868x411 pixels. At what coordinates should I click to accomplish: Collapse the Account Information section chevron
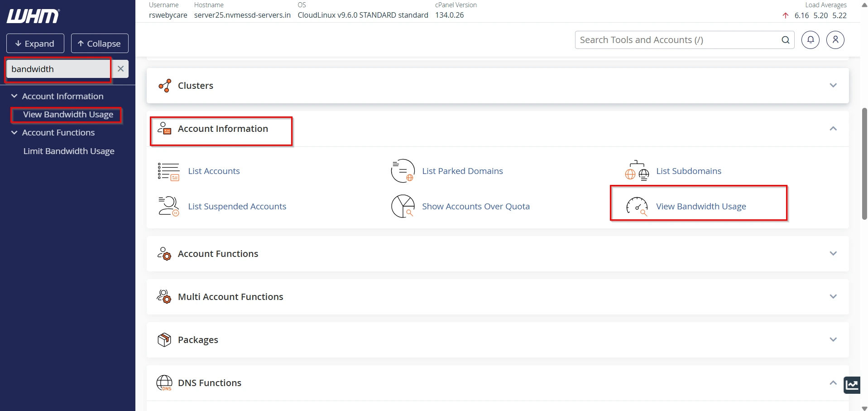tap(833, 129)
